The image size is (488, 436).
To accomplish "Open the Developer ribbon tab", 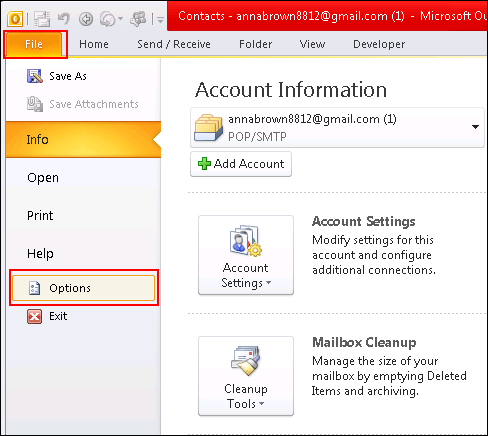I will pyautogui.click(x=379, y=44).
